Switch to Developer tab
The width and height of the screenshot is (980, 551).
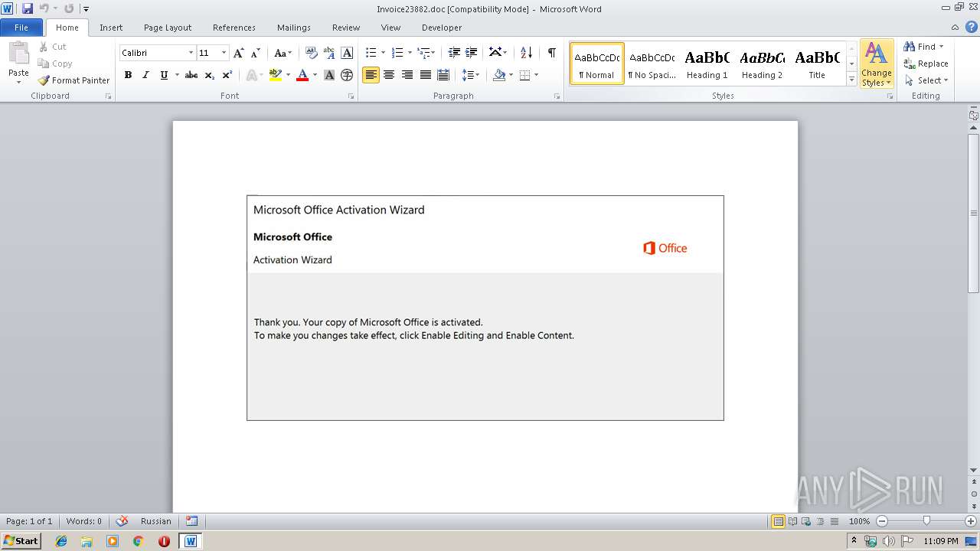coord(442,28)
